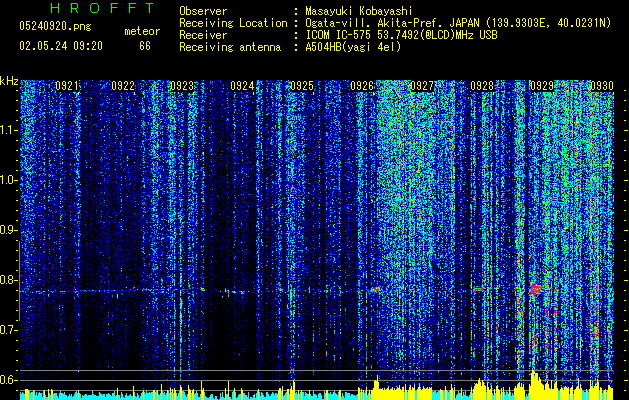This screenshot has width=629, height=400.
Task: Click the 0928 time marker
Action: click(x=482, y=86)
